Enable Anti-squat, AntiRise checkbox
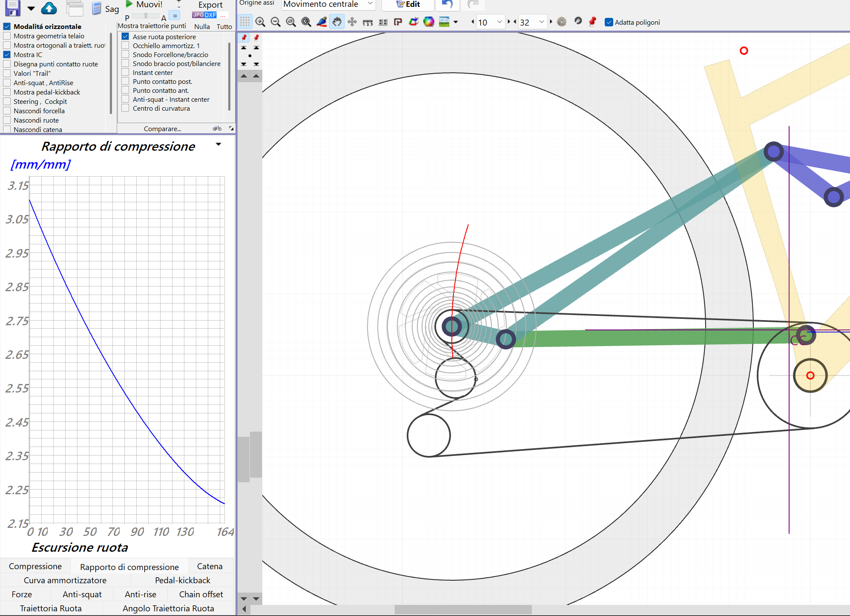Screen dimensions: 850x616 [7, 83]
